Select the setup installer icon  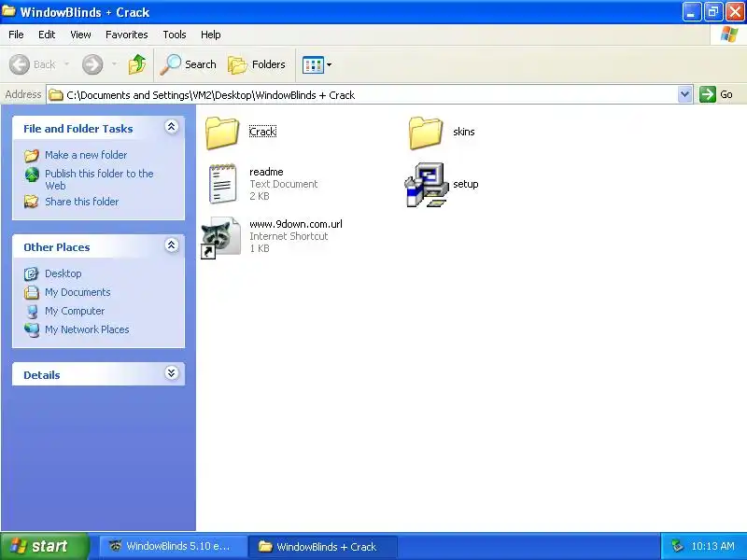point(427,185)
